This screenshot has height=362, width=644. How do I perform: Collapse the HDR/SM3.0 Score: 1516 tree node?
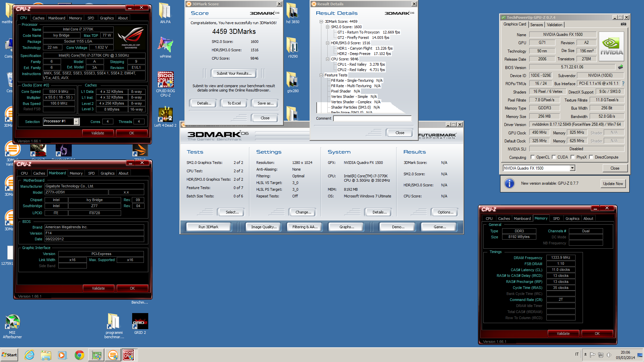point(328,43)
